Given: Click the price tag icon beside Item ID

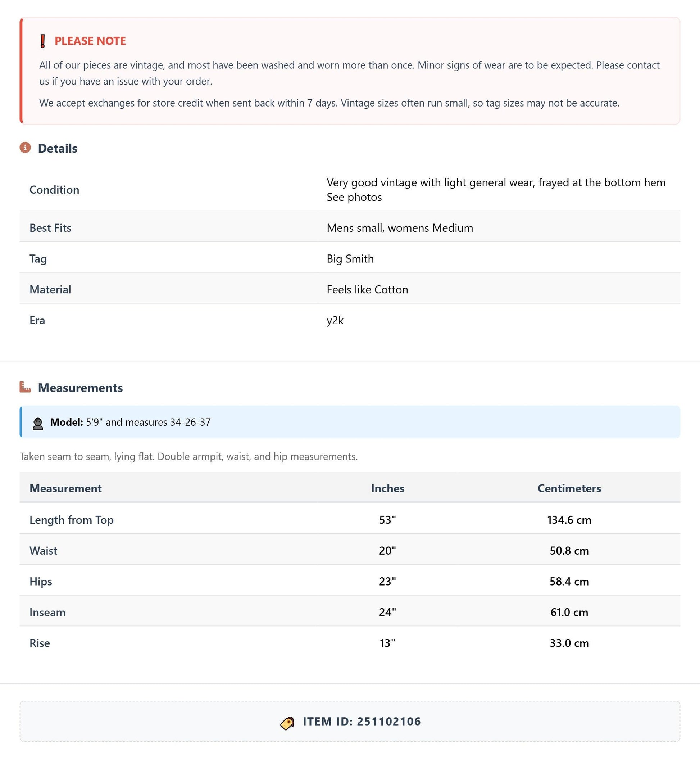Looking at the screenshot, I should [287, 723].
